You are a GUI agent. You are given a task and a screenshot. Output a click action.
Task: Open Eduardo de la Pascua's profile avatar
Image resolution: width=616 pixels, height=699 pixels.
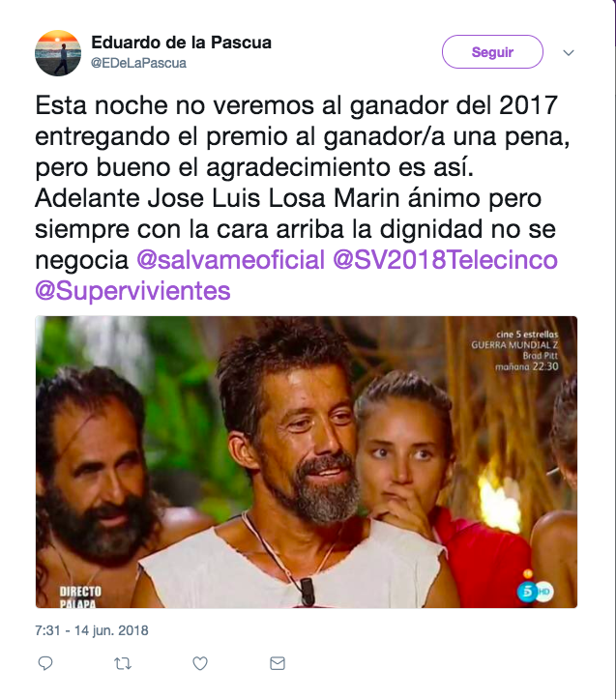(x=58, y=53)
